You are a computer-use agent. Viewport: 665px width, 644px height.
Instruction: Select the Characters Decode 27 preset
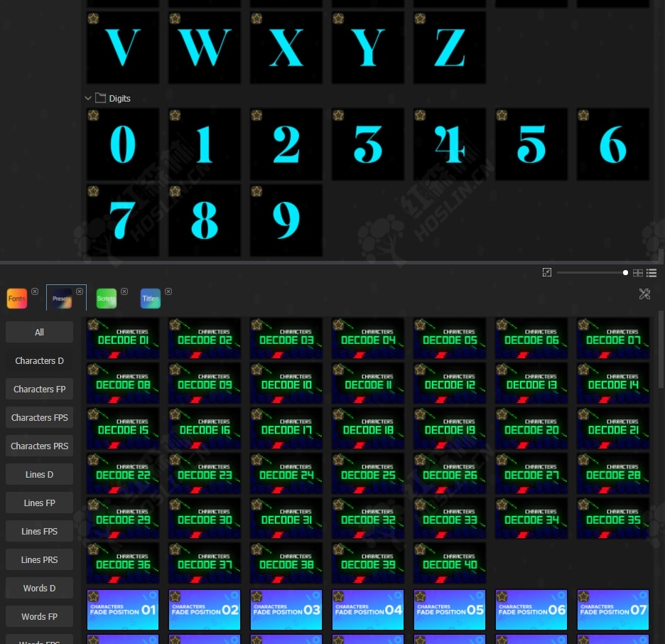[x=531, y=473]
